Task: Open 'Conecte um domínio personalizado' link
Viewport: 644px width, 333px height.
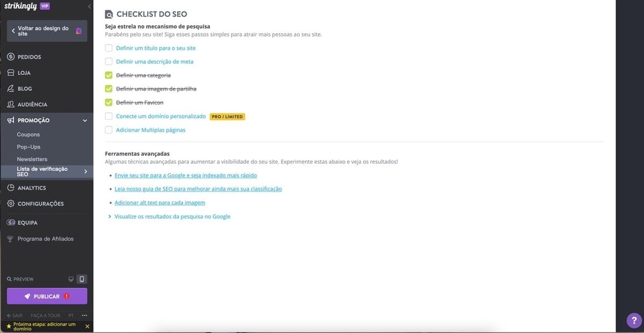Action: (161, 116)
